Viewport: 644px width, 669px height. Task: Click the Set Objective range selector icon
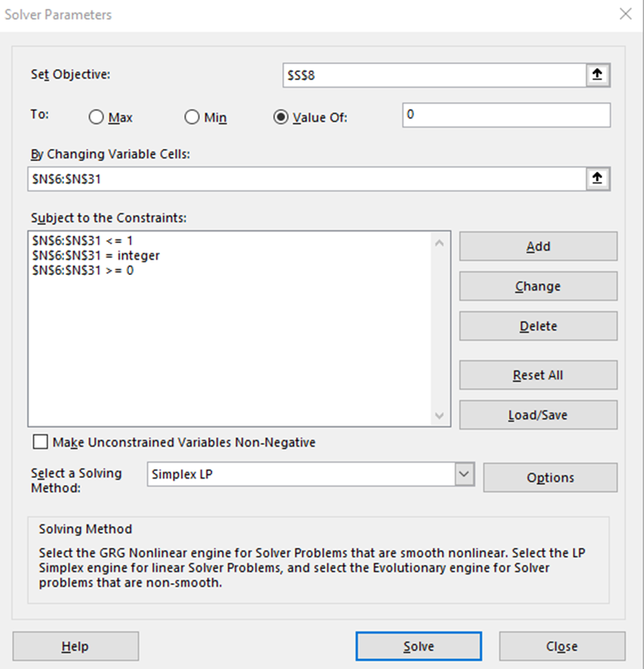597,75
